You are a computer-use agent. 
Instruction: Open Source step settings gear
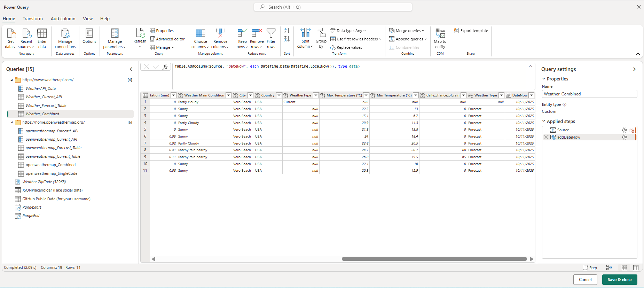click(x=625, y=130)
